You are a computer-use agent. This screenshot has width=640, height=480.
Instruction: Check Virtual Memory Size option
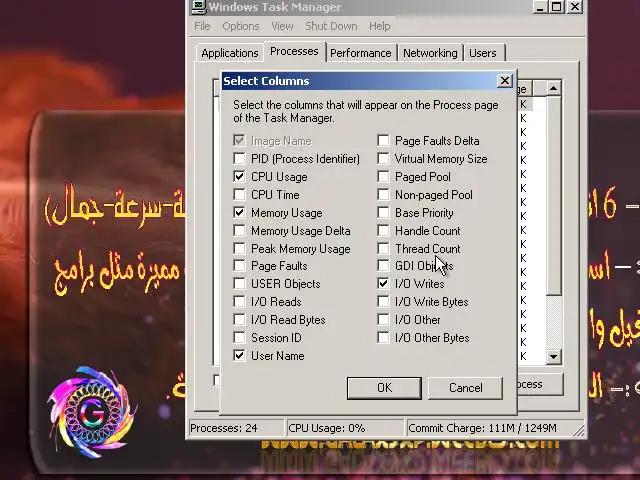pyautogui.click(x=383, y=158)
